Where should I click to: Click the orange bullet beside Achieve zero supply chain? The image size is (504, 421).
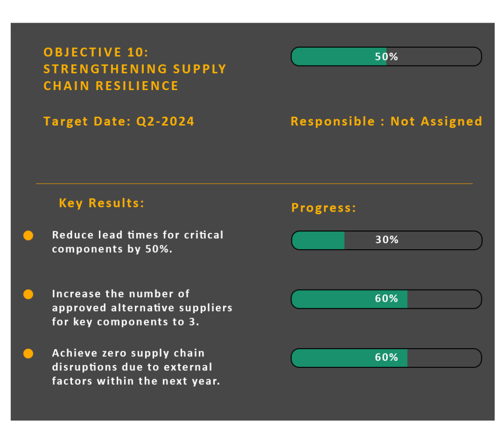(x=29, y=354)
